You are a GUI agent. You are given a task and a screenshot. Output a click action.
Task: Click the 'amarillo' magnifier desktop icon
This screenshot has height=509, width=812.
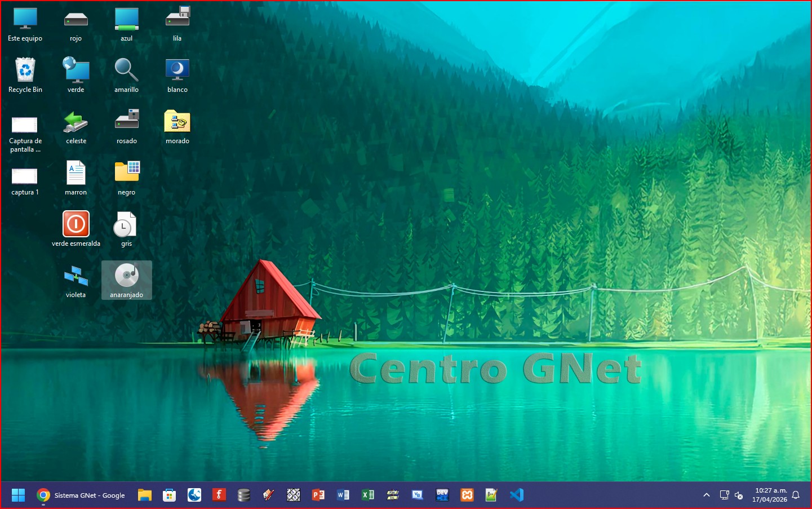click(126, 70)
